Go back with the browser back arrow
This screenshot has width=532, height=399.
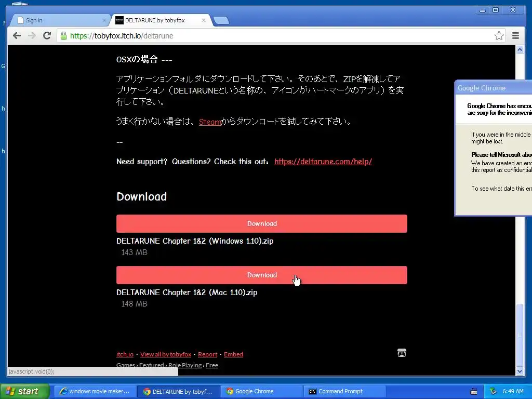tap(17, 36)
